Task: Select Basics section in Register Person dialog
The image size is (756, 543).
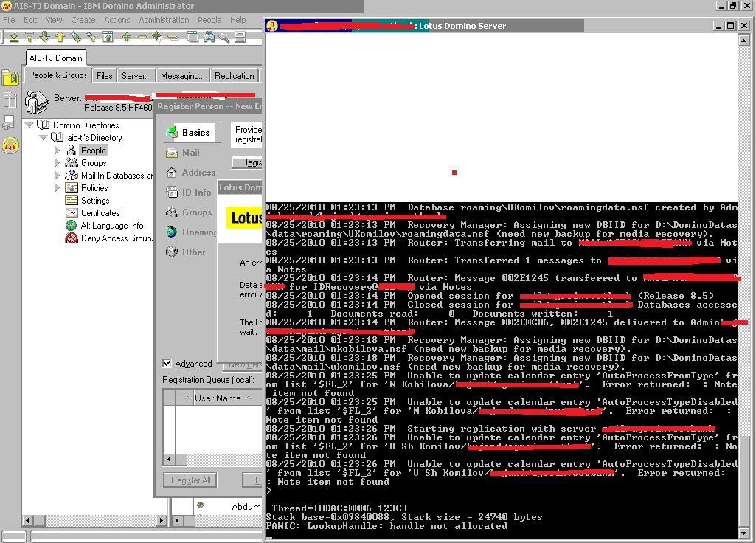Action: tap(190, 133)
